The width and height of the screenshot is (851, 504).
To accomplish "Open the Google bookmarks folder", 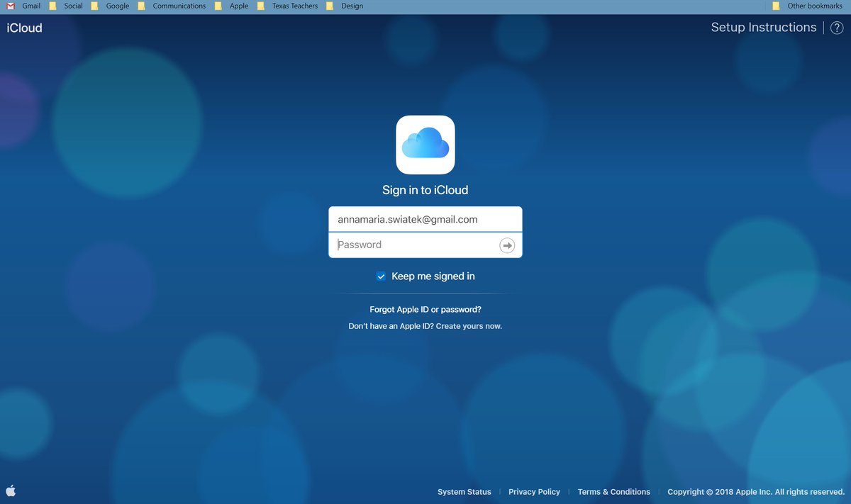I will pyautogui.click(x=111, y=6).
